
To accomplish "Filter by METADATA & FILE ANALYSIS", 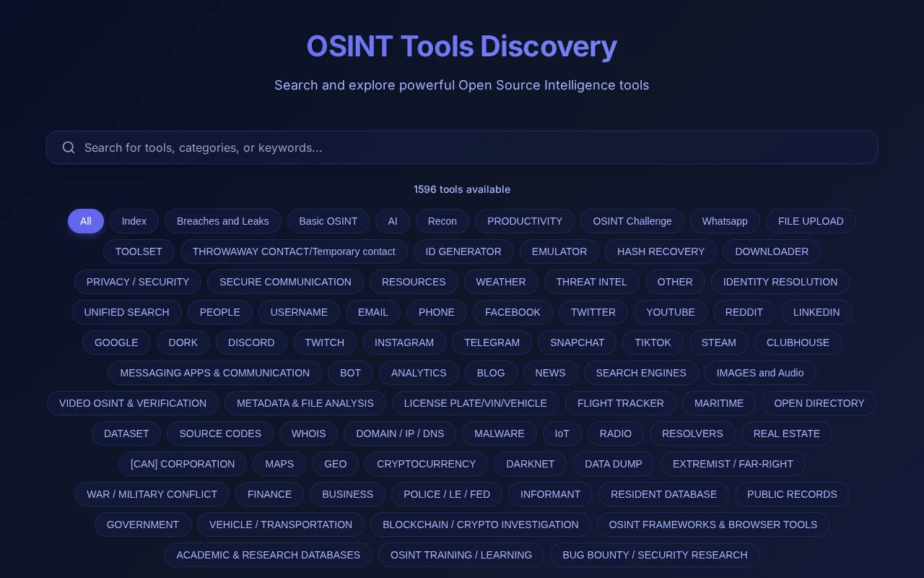I will [305, 403].
